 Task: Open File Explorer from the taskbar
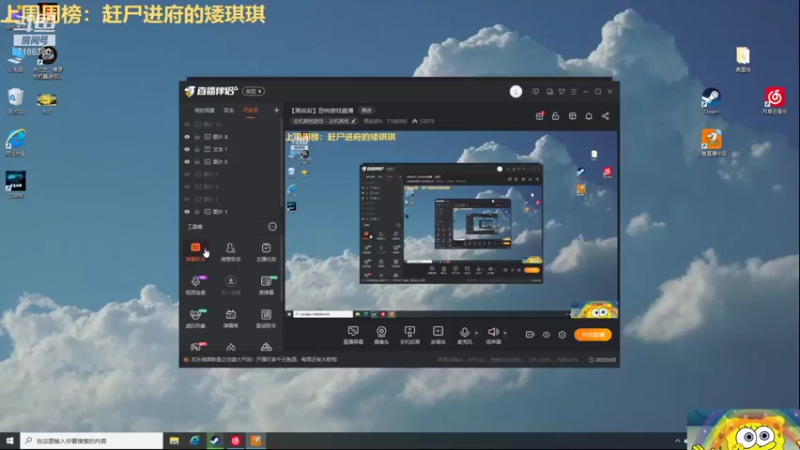click(174, 440)
